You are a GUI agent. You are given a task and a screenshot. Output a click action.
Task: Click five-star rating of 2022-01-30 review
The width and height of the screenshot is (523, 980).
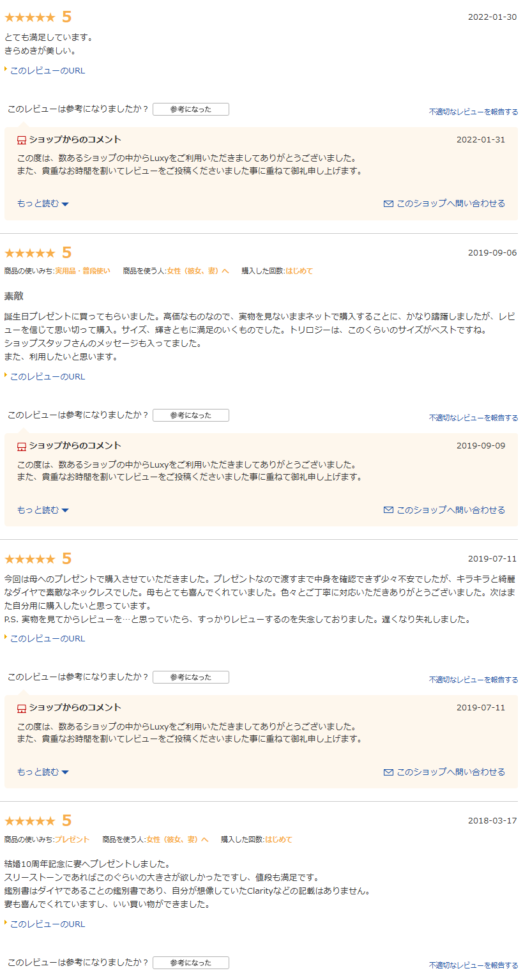30,17
